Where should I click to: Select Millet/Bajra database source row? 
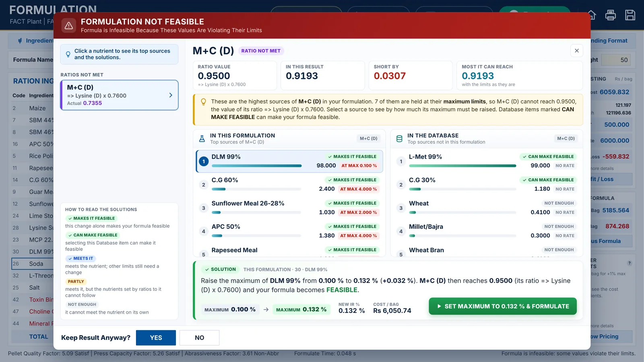[486, 231]
